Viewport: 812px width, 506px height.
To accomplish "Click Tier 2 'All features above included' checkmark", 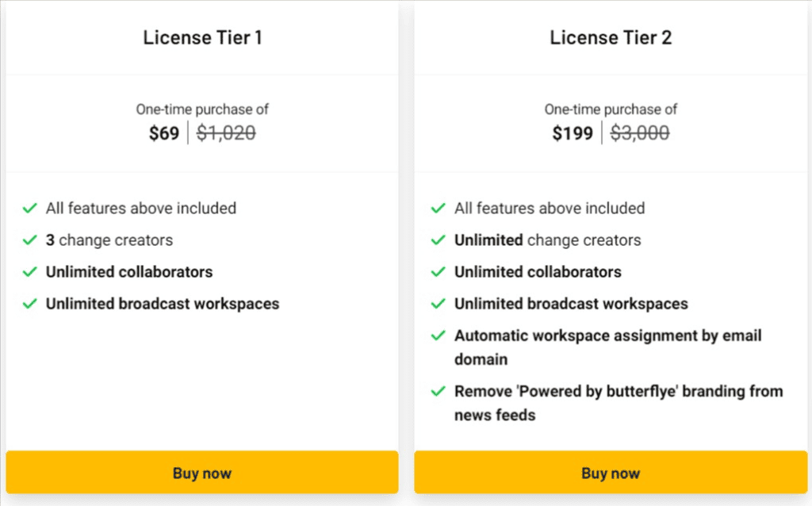I will [x=438, y=209].
